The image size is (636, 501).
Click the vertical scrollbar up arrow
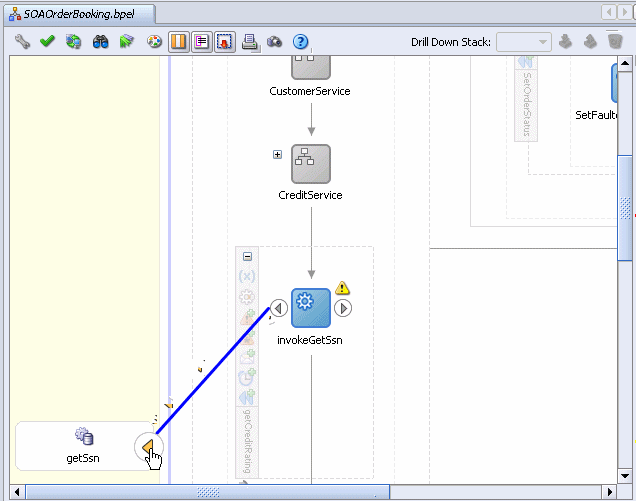click(x=625, y=63)
